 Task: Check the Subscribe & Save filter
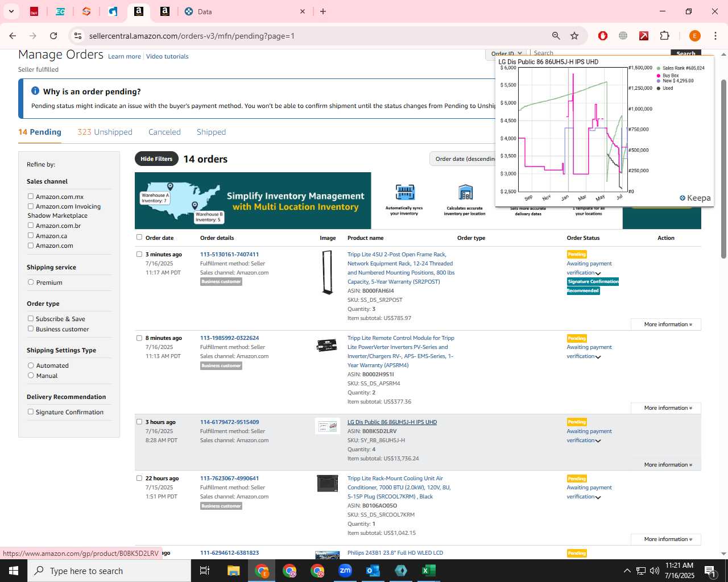click(x=31, y=319)
